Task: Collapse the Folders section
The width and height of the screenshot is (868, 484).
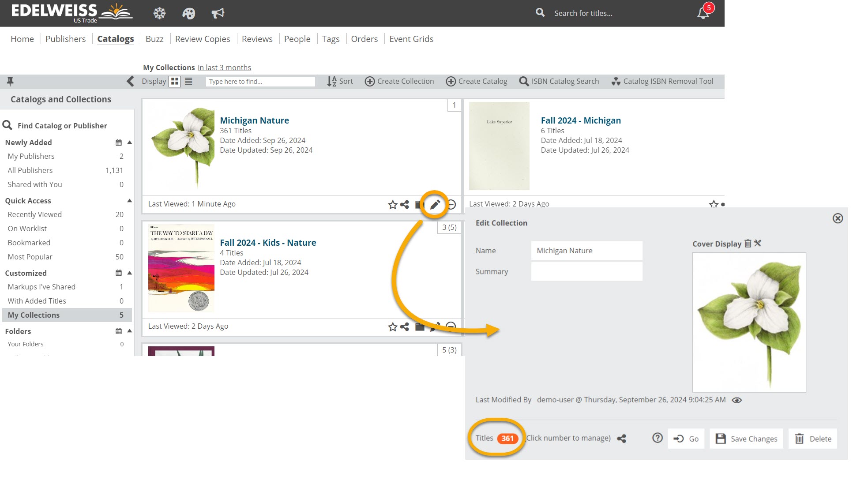Action: pyautogui.click(x=130, y=331)
